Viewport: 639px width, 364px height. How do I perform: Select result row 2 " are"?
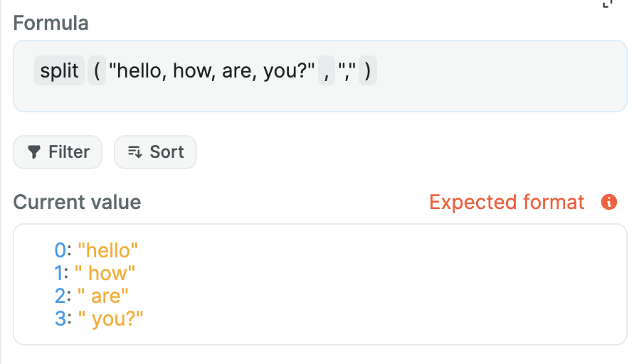tap(104, 296)
